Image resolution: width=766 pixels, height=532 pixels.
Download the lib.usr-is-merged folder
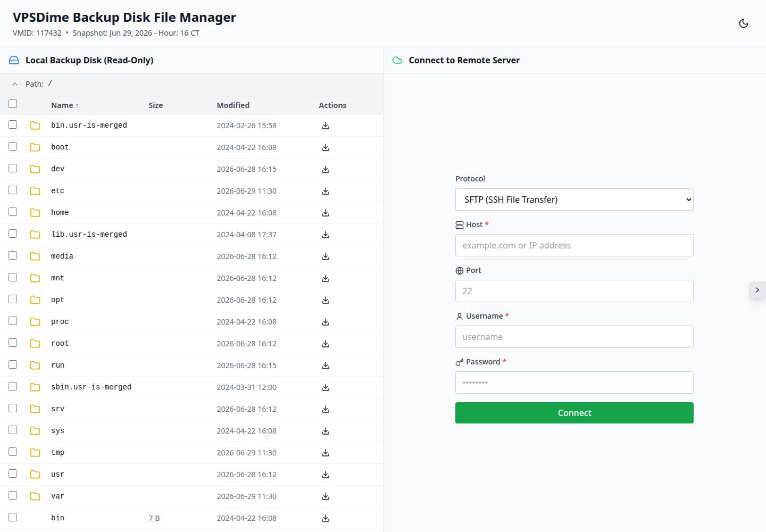pos(326,235)
